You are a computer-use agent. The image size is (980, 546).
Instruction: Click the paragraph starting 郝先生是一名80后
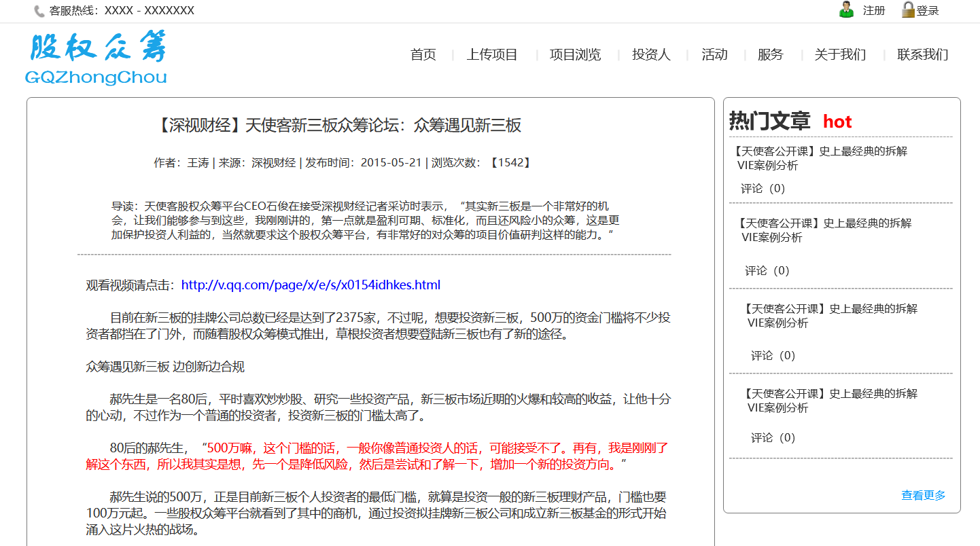coord(378,407)
